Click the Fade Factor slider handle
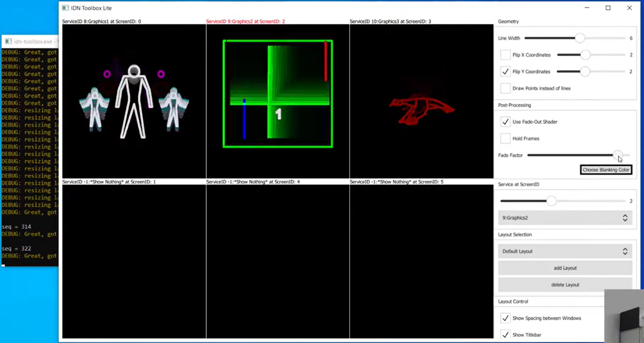Image resolution: width=644 pixels, height=343 pixels. 617,155
